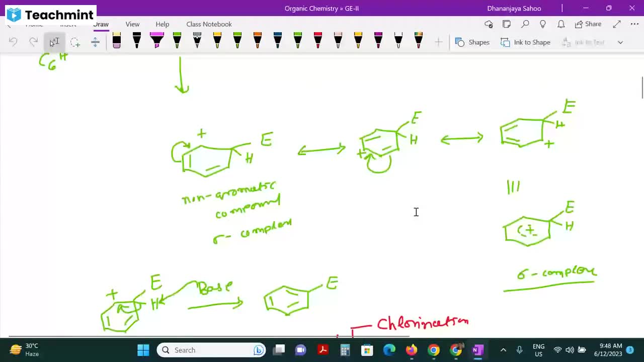The height and width of the screenshot is (362, 644).
Task: Select the red pen
Action: coord(318,41)
